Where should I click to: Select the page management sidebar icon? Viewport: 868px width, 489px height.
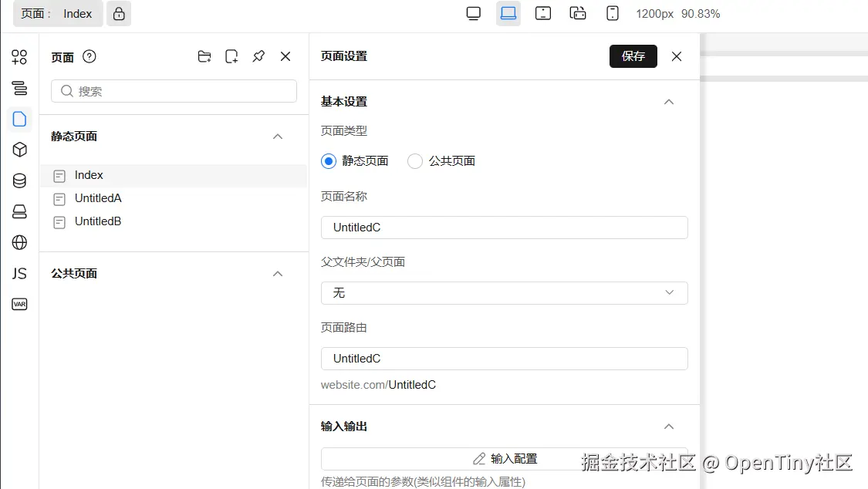[19, 119]
